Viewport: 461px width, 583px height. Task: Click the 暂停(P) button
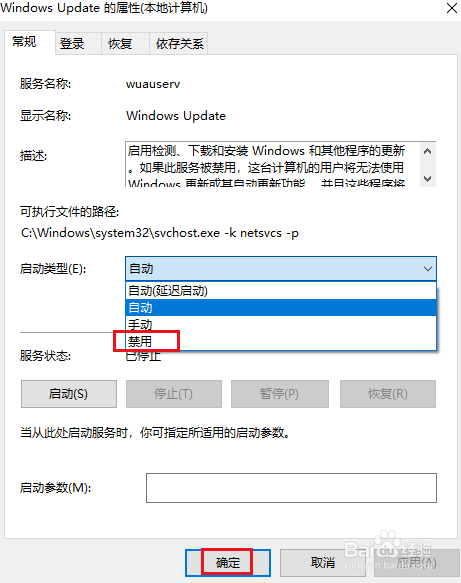[x=280, y=394]
